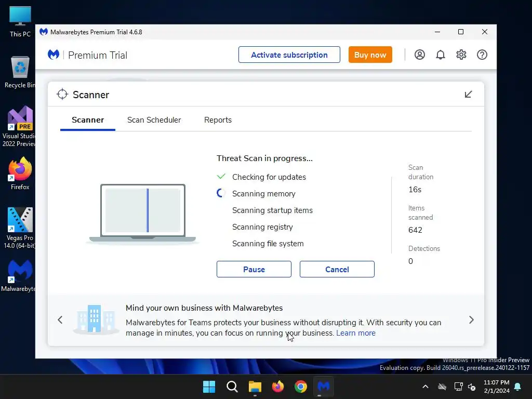Click the network tray icon
This screenshot has width=532, height=399.
pyautogui.click(x=458, y=387)
